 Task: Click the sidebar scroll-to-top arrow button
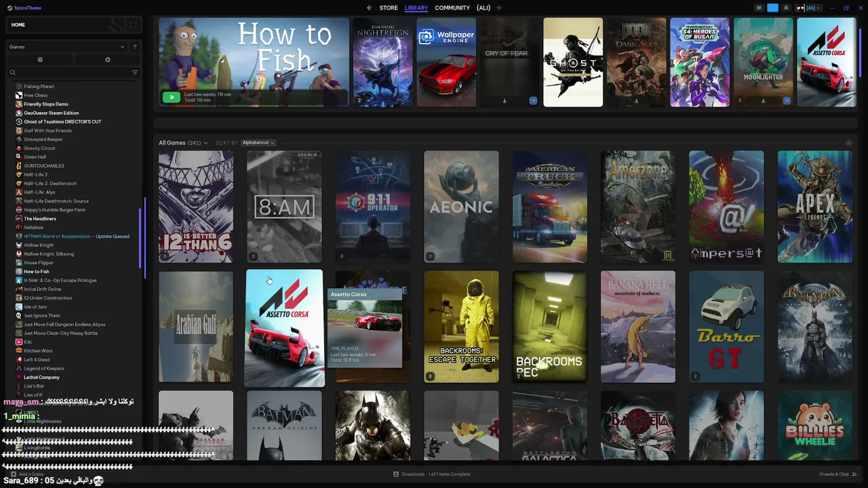coord(135,47)
